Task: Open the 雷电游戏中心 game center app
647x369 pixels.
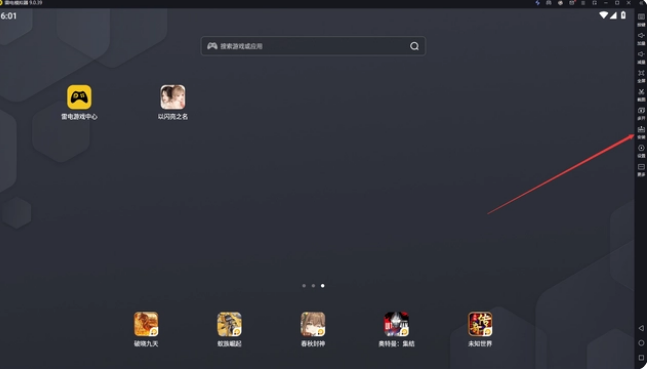Action: [x=79, y=97]
